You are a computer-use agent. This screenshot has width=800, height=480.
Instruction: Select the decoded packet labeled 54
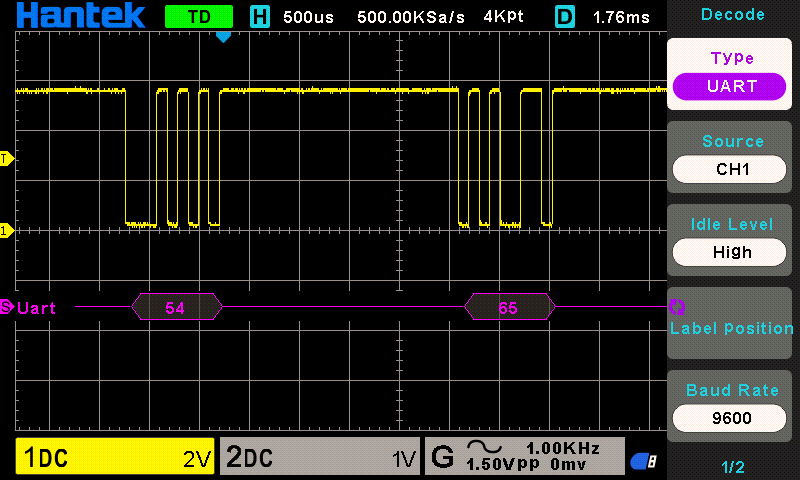pos(176,307)
